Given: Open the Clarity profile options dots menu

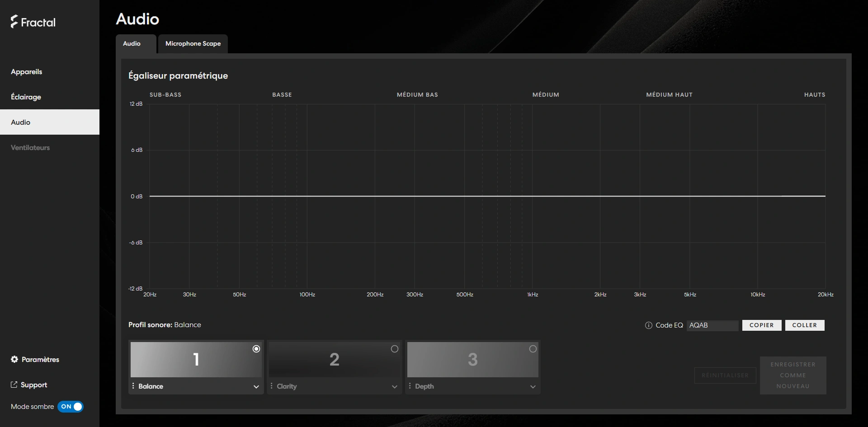Looking at the screenshot, I should (272, 386).
